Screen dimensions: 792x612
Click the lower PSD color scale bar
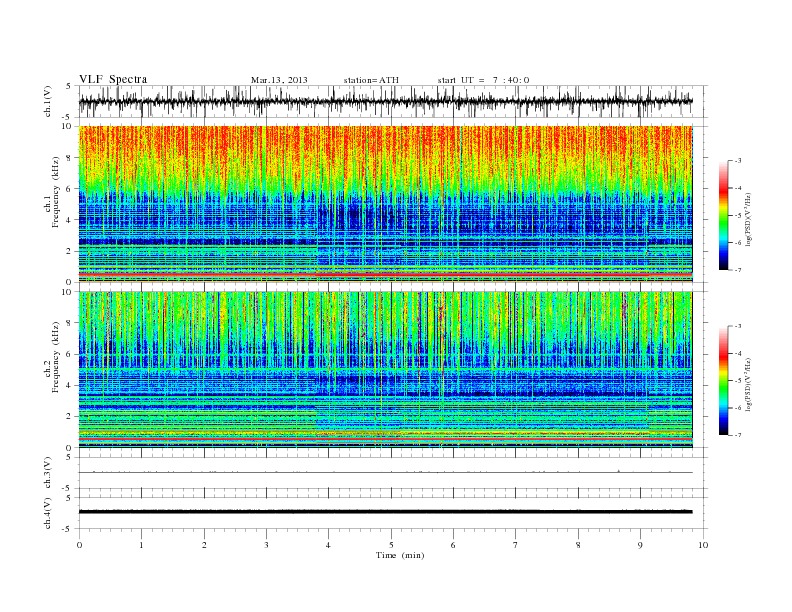(723, 381)
